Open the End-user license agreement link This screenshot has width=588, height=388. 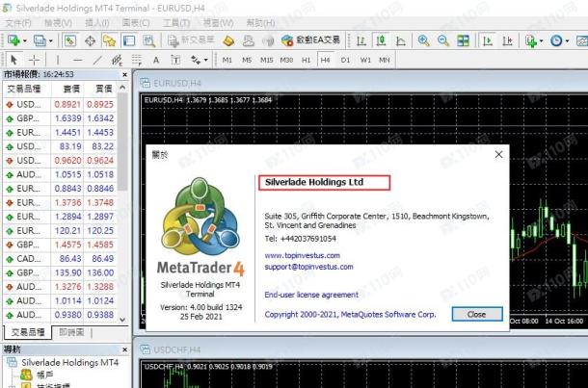coord(311,295)
